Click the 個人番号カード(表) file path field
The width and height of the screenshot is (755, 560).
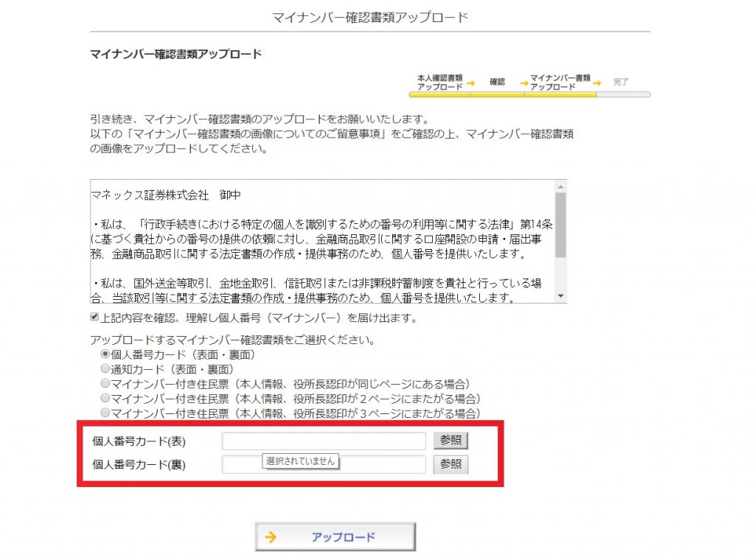pyautogui.click(x=324, y=441)
